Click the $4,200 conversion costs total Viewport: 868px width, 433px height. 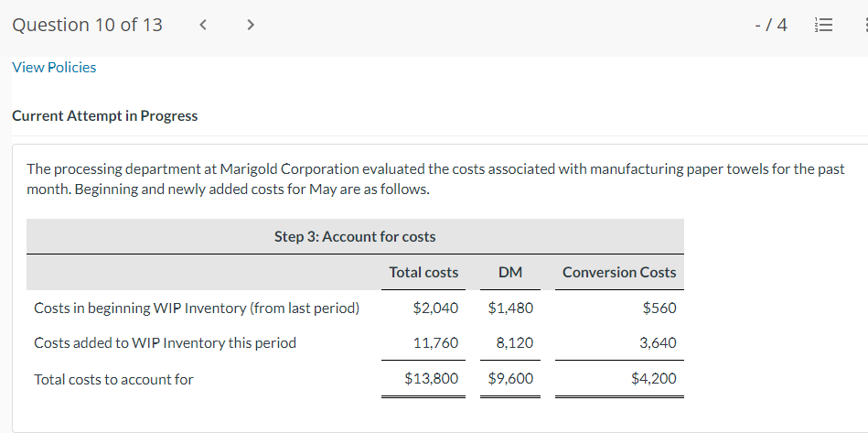pyautogui.click(x=653, y=378)
